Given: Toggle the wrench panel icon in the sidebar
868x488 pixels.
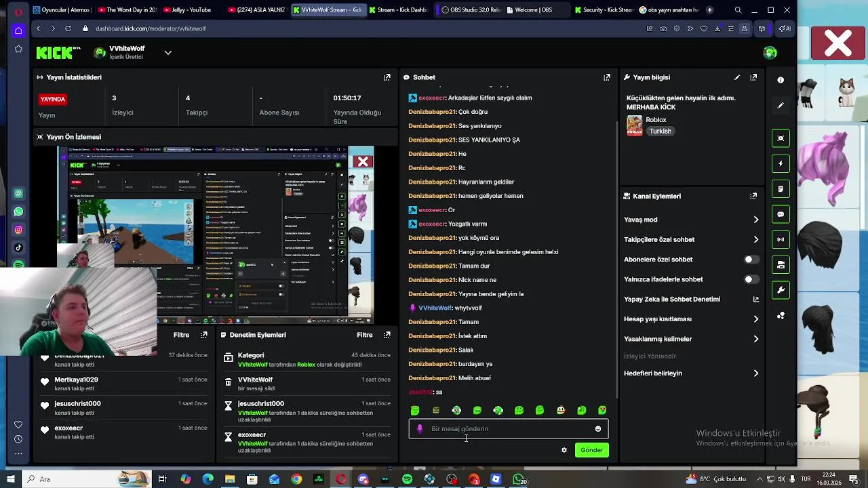Looking at the screenshot, I should (x=781, y=290).
